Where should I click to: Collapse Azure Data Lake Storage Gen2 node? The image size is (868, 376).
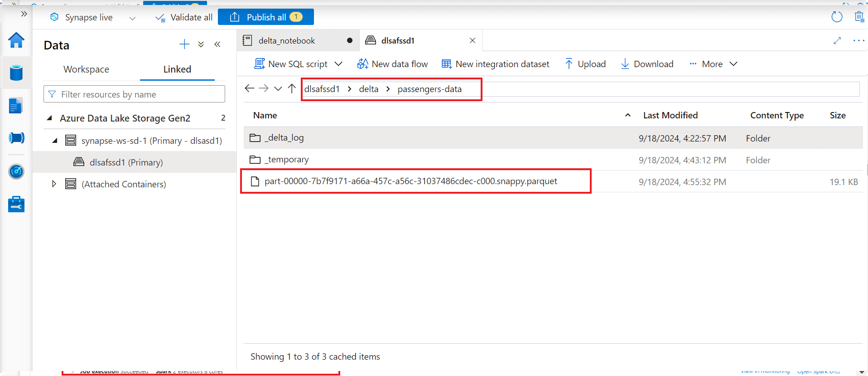click(49, 118)
